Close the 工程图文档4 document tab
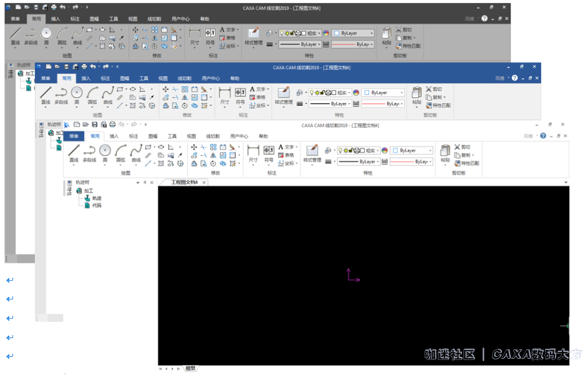This screenshot has height=375, width=588. (x=204, y=183)
